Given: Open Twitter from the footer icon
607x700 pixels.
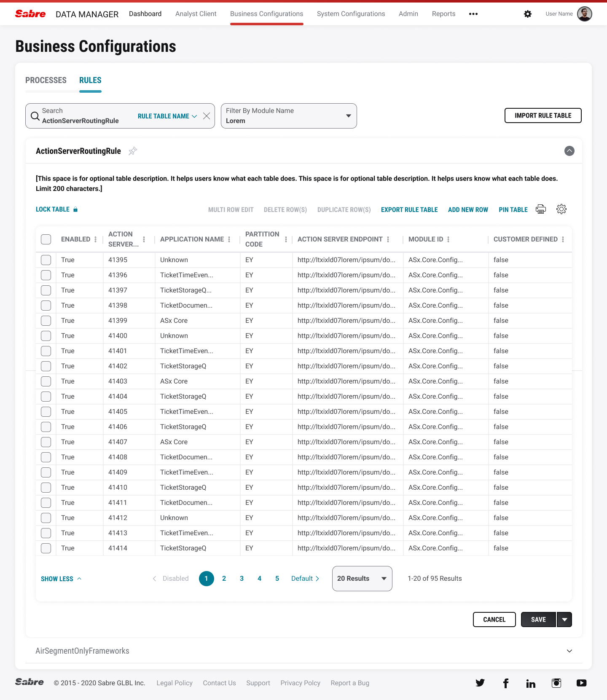Looking at the screenshot, I should click(480, 683).
